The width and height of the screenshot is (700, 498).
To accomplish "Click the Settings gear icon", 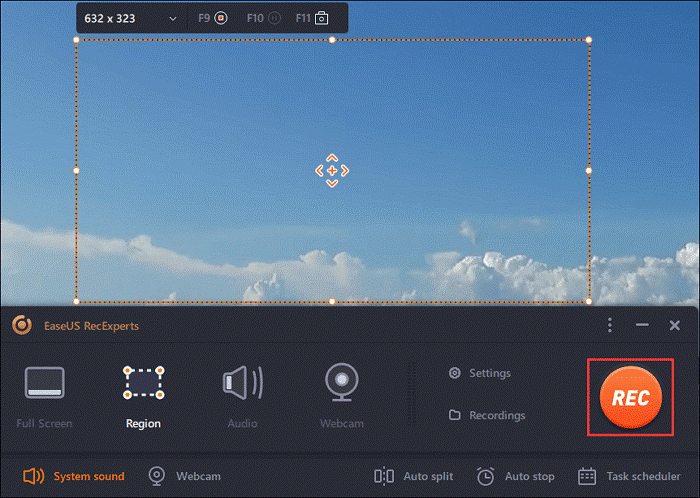I will click(x=454, y=373).
